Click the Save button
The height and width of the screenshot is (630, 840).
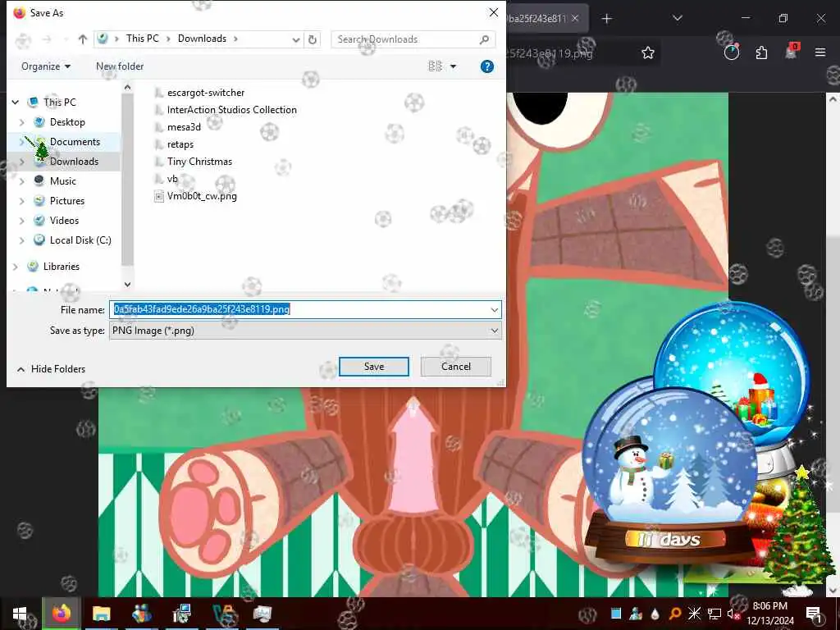coord(374,367)
